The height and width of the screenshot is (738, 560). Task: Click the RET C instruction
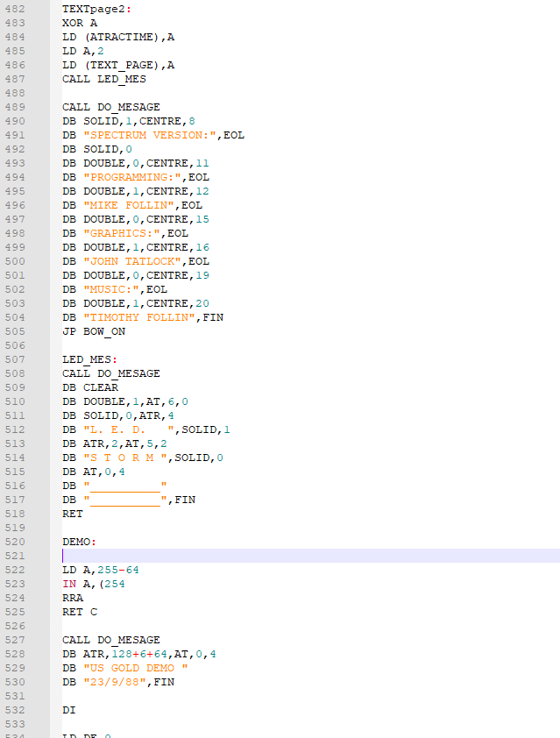click(80, 612)
